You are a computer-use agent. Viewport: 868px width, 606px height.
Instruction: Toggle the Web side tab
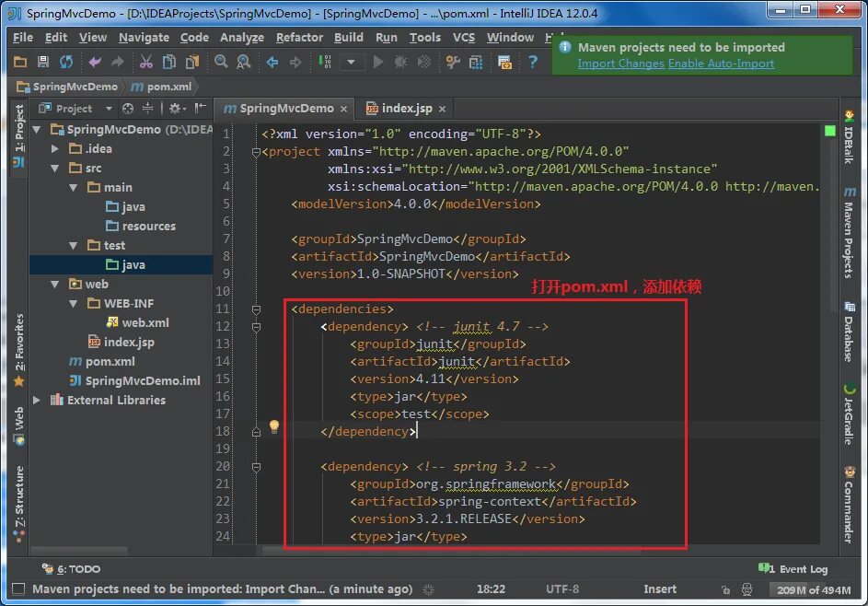[x=18, y=425]
